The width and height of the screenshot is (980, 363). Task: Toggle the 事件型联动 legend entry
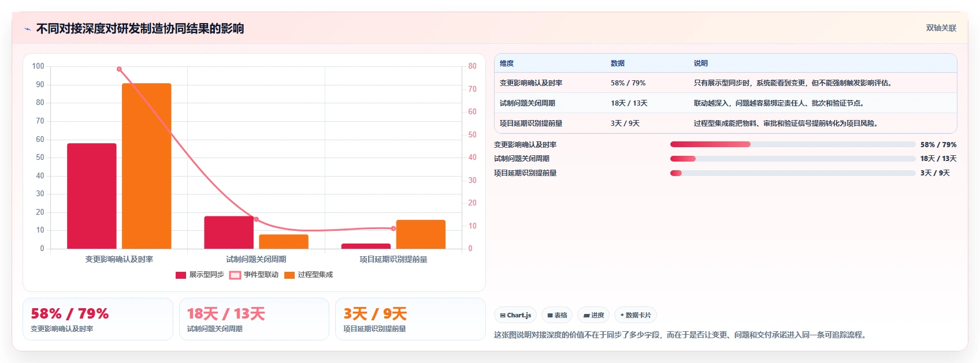coord(254,275)
